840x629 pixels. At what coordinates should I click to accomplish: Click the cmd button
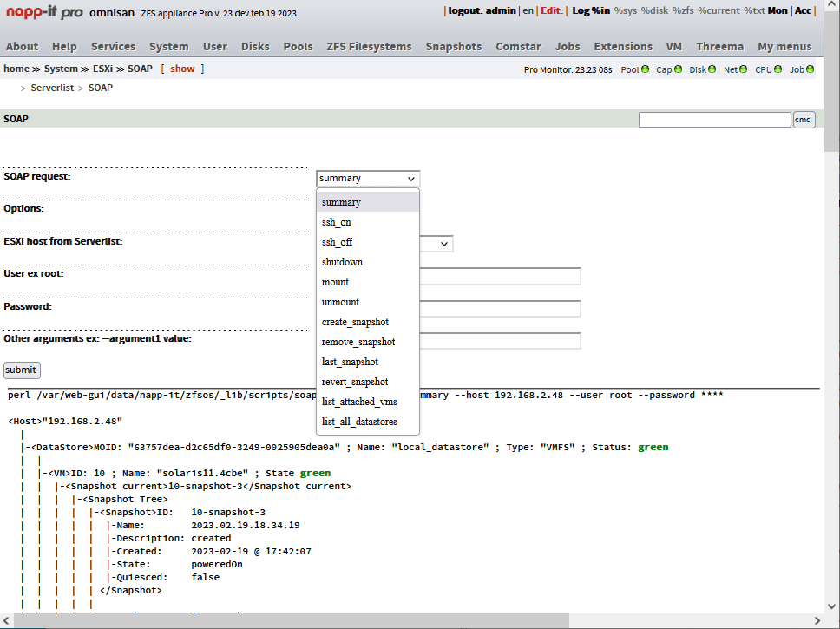[804, 120]
